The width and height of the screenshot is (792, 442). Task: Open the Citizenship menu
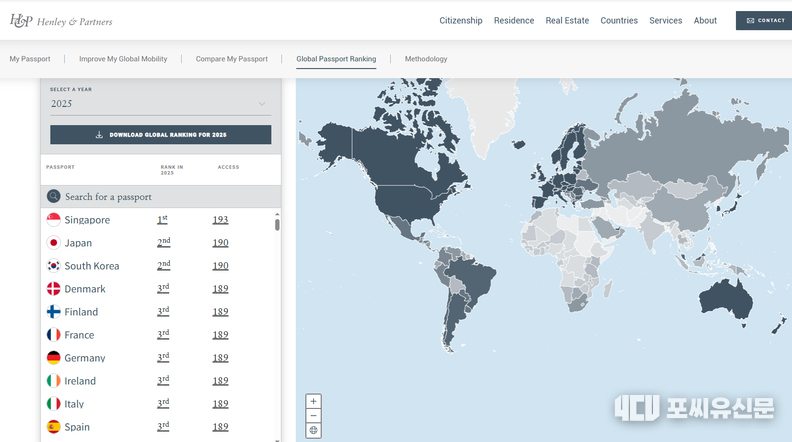tap(461, 21)
